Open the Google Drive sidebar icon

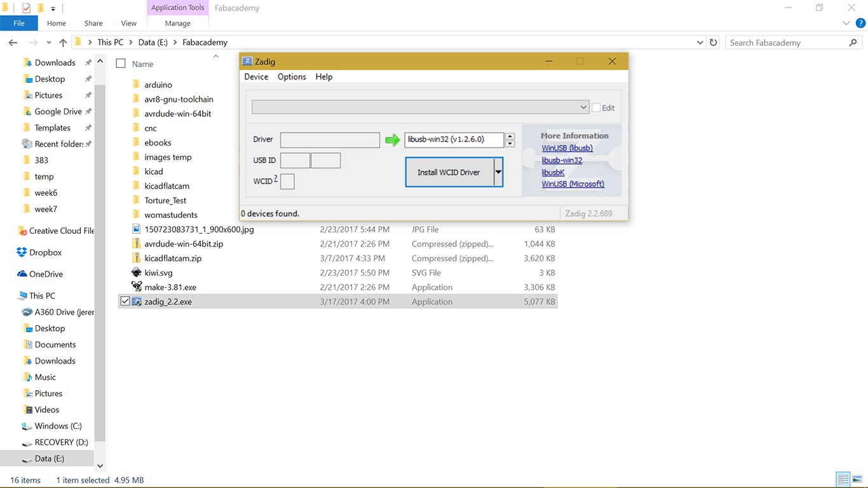(x=27, y=111)
